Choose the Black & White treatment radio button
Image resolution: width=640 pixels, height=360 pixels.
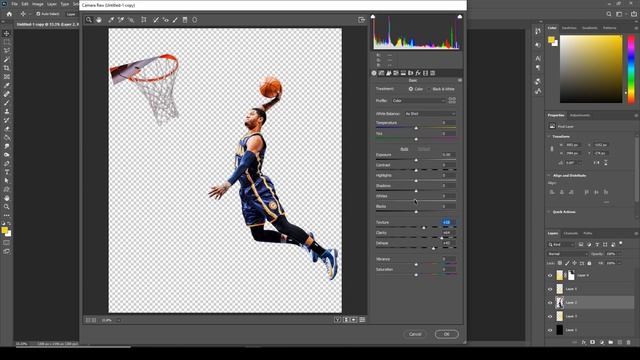point(429,89)
